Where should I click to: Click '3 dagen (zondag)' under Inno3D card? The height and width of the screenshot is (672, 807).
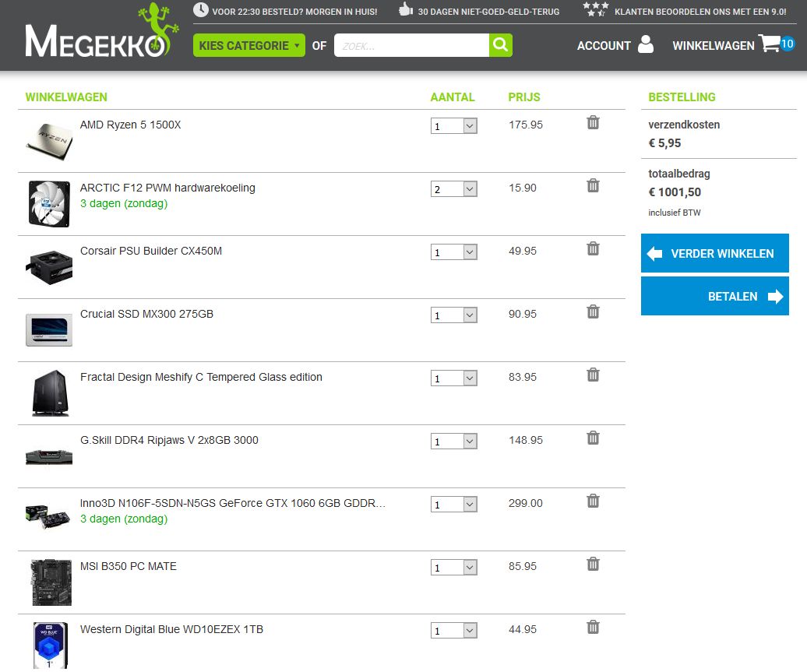pyautogui.click(x=124, y=519)
